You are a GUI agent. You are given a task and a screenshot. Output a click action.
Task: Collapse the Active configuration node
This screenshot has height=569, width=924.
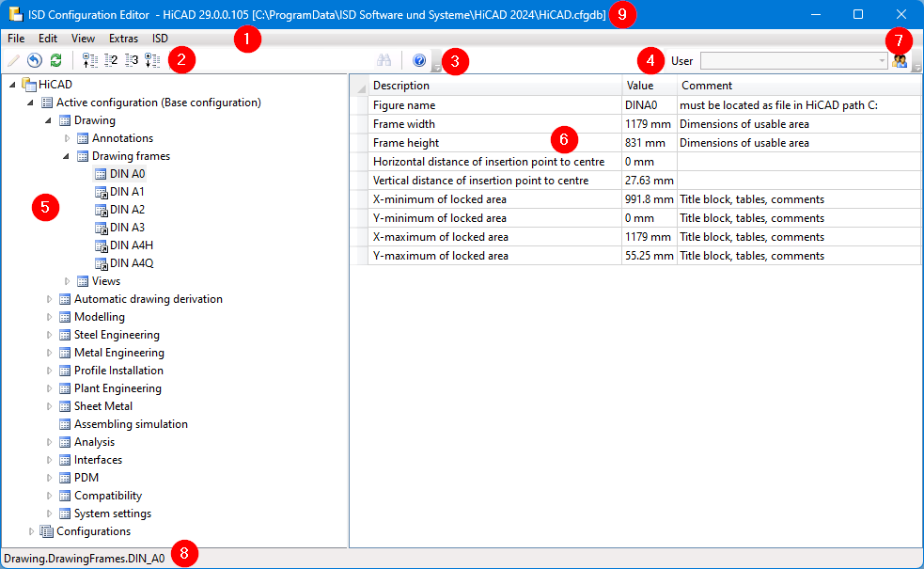pos(31,103)
